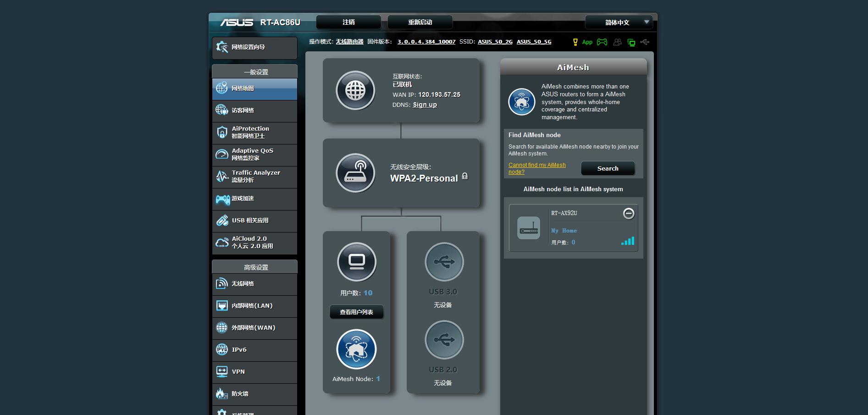Remove the RT-AX92U node with minus icon
The height and width of the screenshot is (415, 868).
click(629, 213)
